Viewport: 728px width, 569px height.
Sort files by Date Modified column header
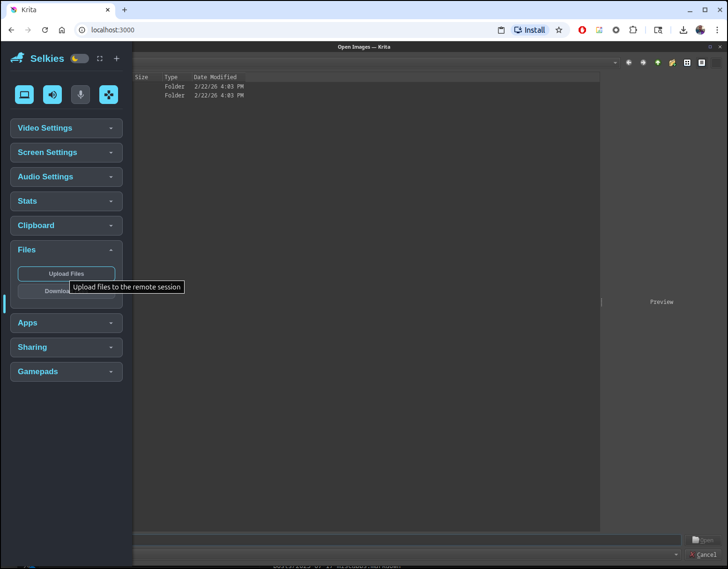pyautogui.click(x=215, y=77)
